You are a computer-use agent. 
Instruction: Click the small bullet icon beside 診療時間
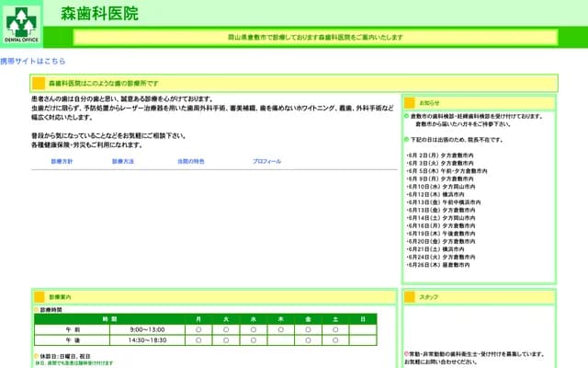37,311
